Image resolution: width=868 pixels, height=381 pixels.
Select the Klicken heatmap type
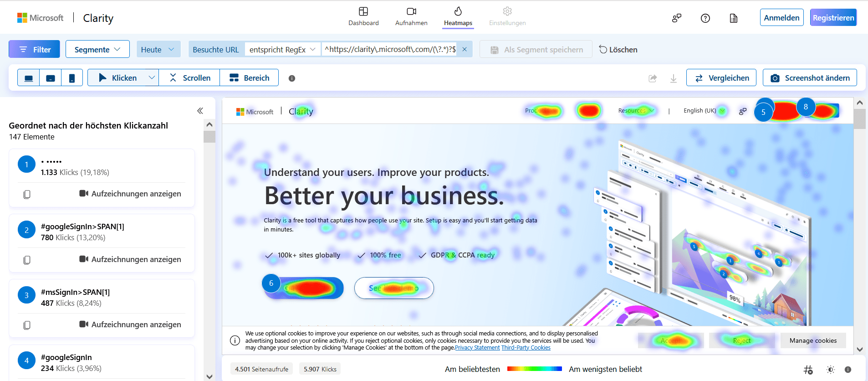tap(117, 78)
